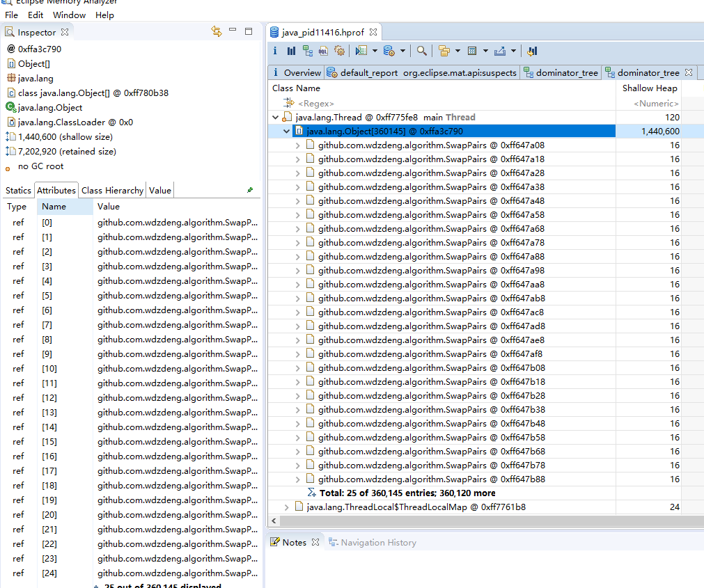Screen dimensions: 704x588
Task: Click the Name column header in Attributes
Action: point(65,206)
